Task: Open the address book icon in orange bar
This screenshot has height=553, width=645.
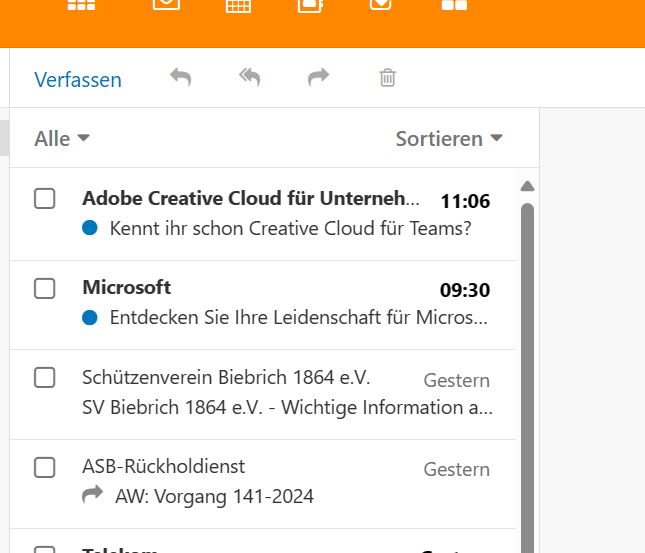Action: [310, 5]
